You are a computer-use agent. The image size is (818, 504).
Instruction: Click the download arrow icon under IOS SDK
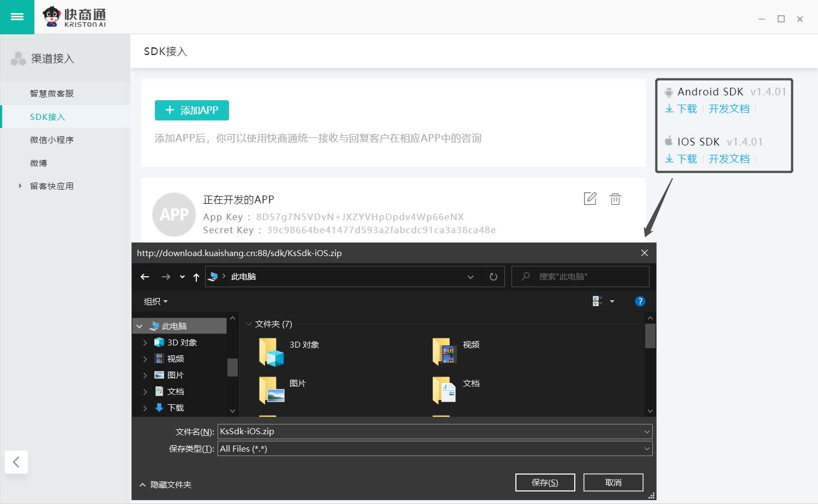tap(670, 159)
